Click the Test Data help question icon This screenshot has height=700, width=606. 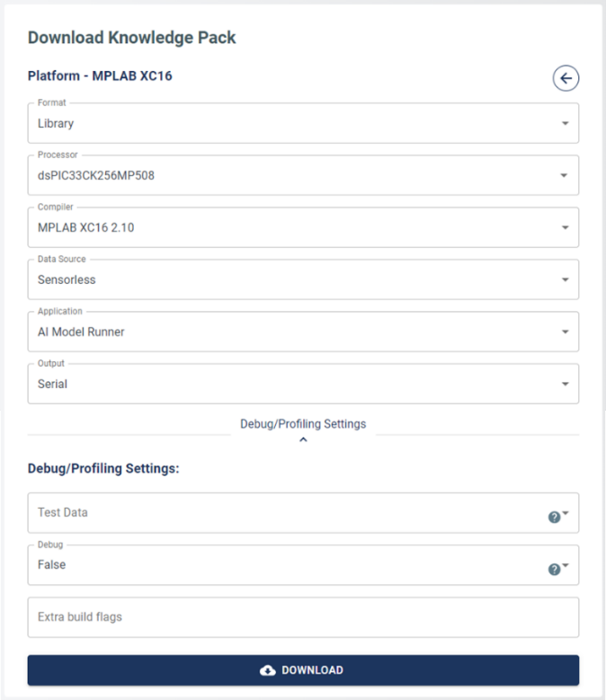point(554,517)
